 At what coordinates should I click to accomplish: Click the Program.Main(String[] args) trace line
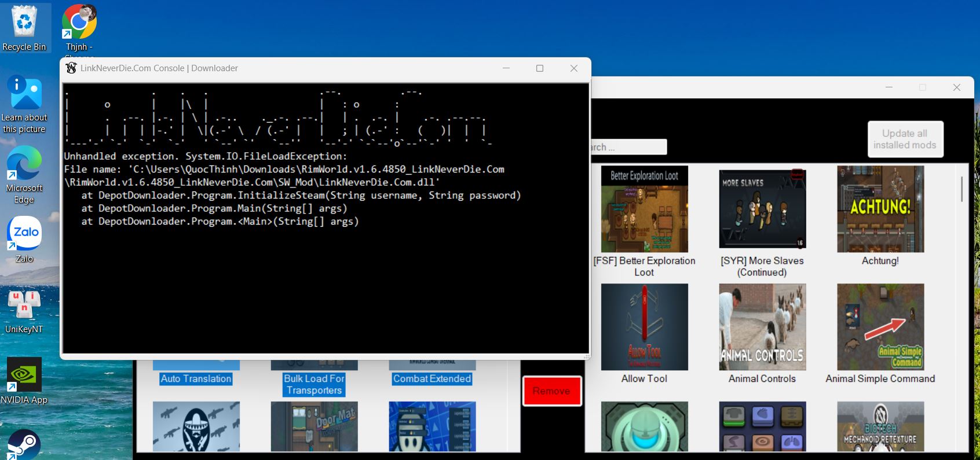214,208
